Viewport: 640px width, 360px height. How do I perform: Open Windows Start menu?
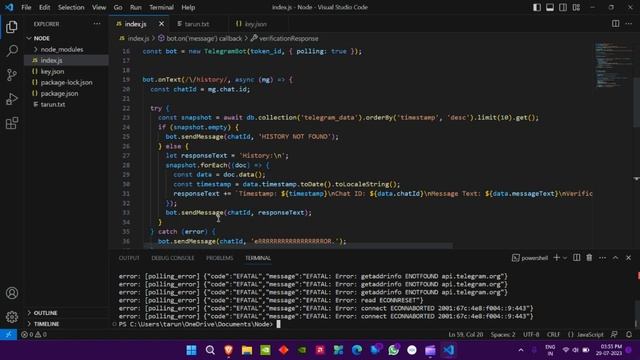coord(191,350)
